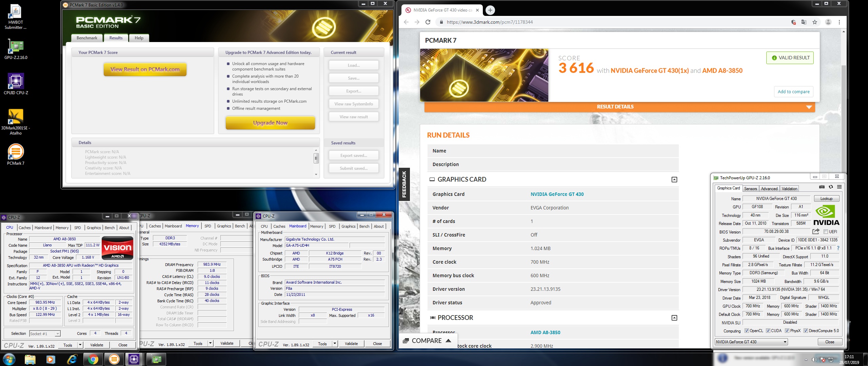
Task: Open the Caches tab in the leftmost CPU-Z
Action: tap(25, 228)
